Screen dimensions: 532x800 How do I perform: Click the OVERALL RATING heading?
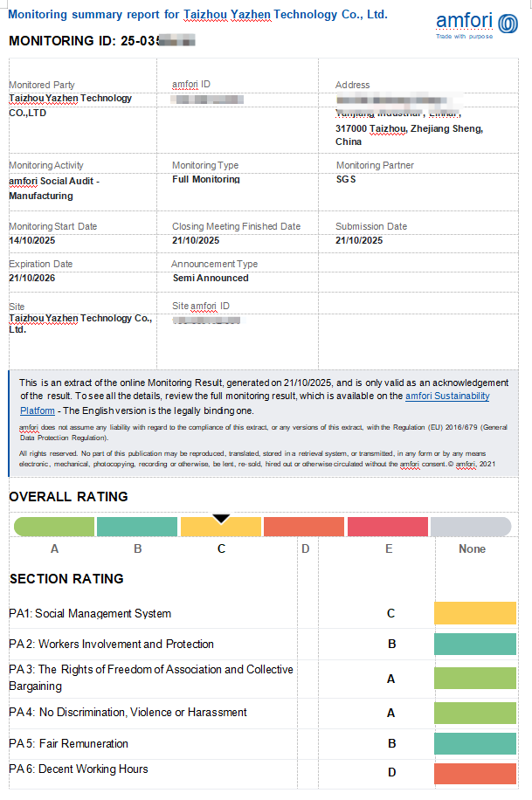(68, 497)
